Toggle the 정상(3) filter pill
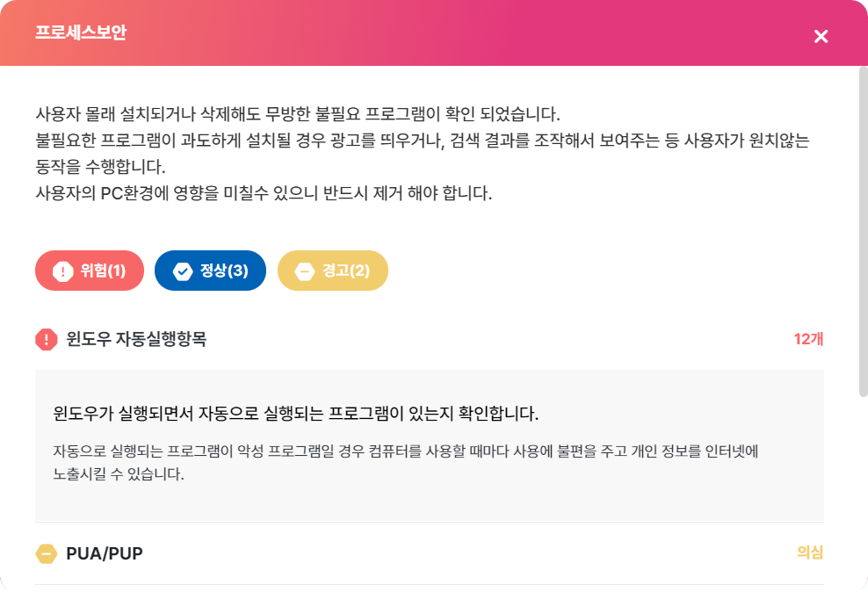This screenshot has height=592, width=868. [x=210, y=271]
